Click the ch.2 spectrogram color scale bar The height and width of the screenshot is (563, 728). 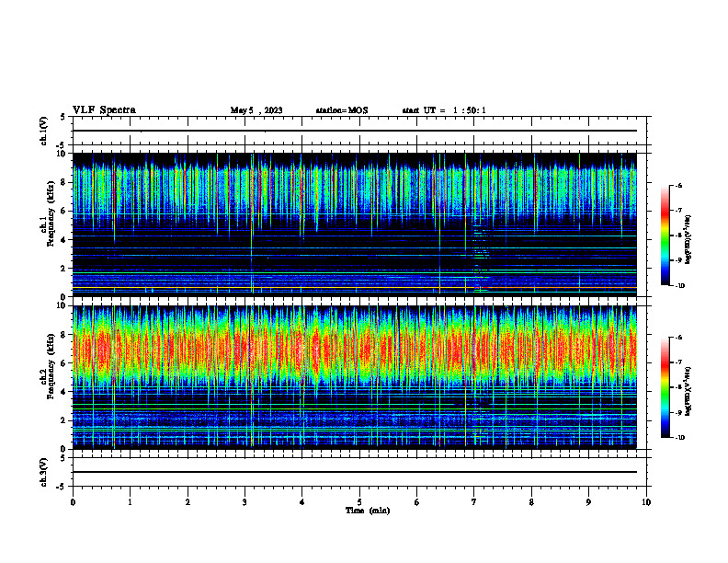[665, 387]
